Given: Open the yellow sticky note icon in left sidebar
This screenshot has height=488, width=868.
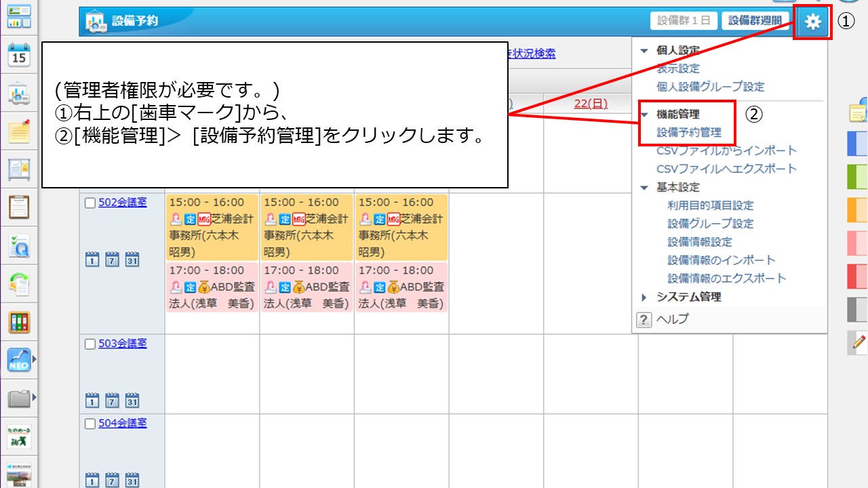Looking at the screenshot, I should pos(19,131).
